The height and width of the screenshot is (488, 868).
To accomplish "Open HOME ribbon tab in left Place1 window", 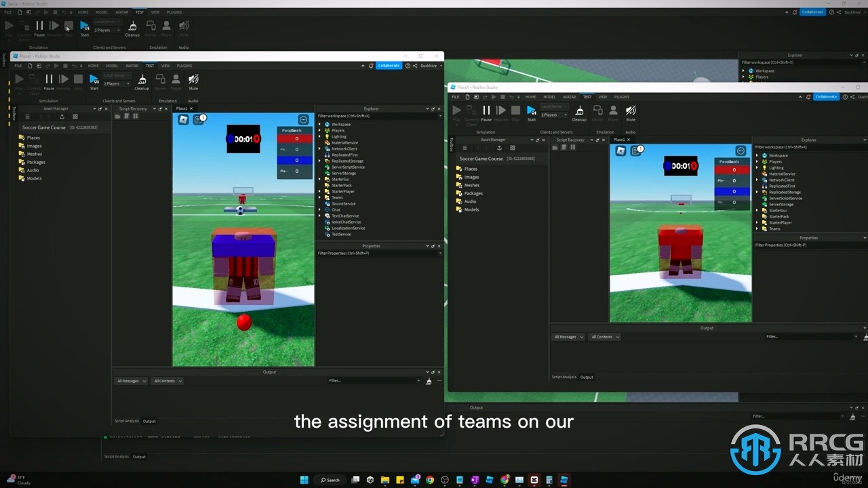I will point(94,66).
